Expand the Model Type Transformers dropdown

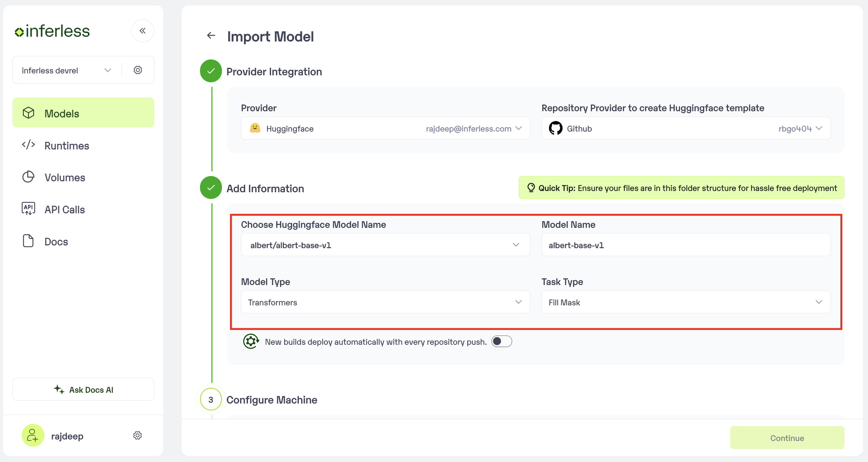385,302
